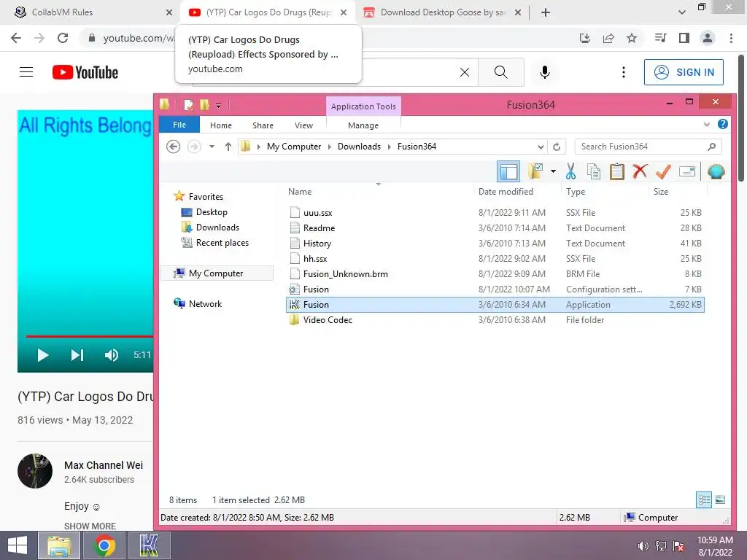This screenshot has width=747, height=560.
Task: Open the View ribbon tab
Action: (304, 125)
